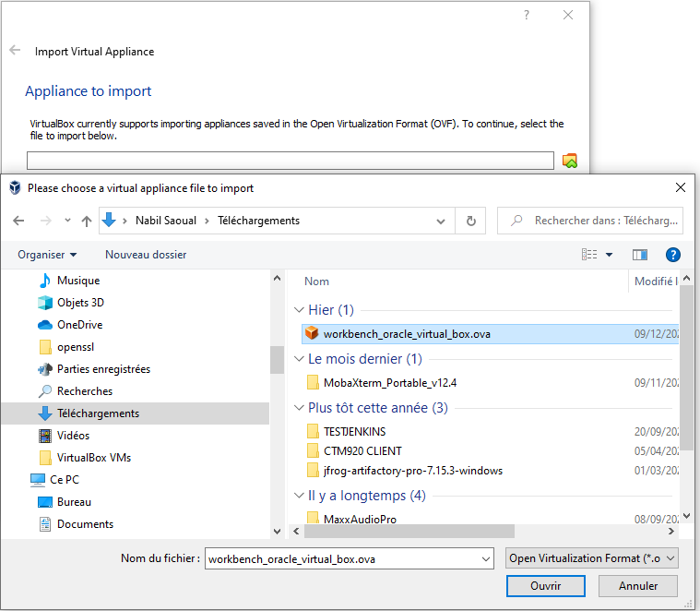Open view options dropdown arrow
The width and height of the screenshot is (700, 611).
pyautogui.click(x=609, y=255)
